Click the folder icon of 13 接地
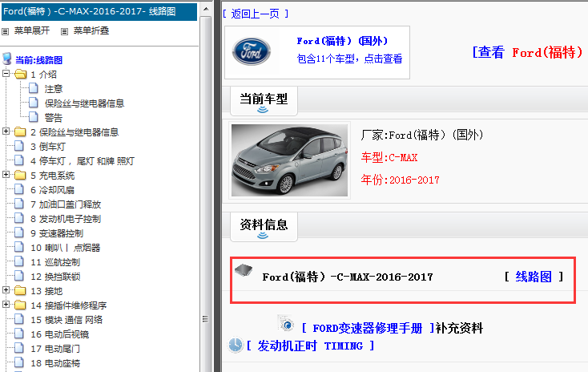This screenshot has height=372, width=588. tap(20, 291)
